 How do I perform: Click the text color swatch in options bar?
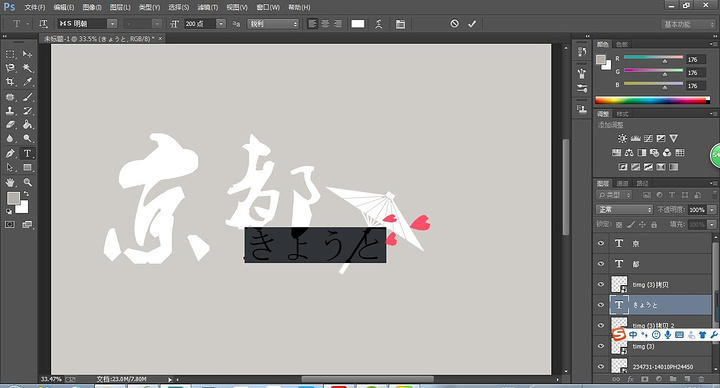click(x=358, y=24)
